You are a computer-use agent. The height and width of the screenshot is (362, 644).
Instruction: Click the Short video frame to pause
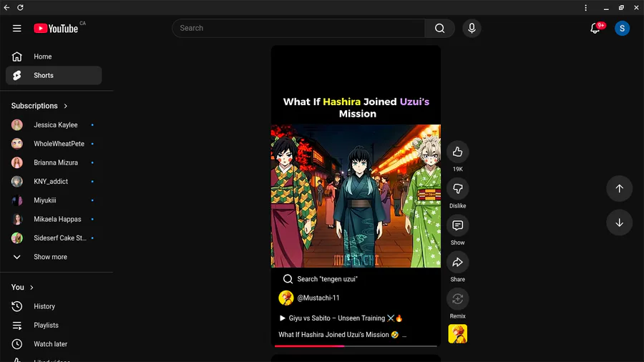click(356, 196)
